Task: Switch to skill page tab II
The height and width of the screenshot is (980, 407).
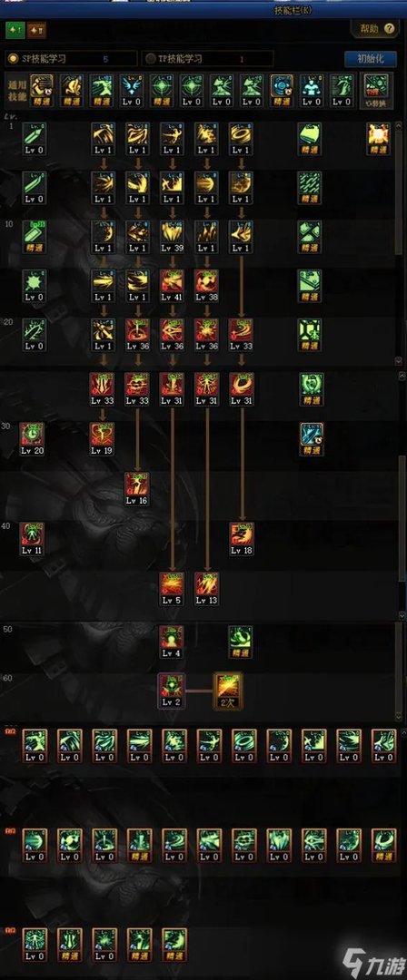Action: click(x=36, y=29)
